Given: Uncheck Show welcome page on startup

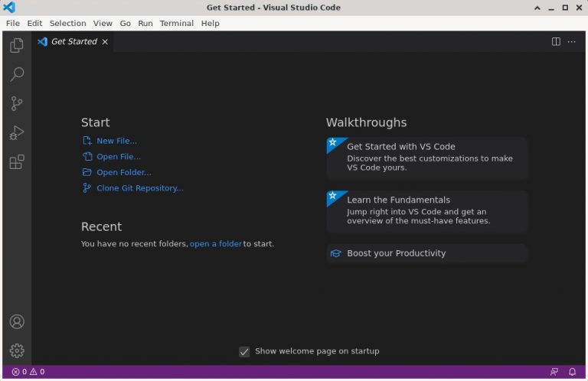Looking at the screenshot, I should tap(244, 351).
